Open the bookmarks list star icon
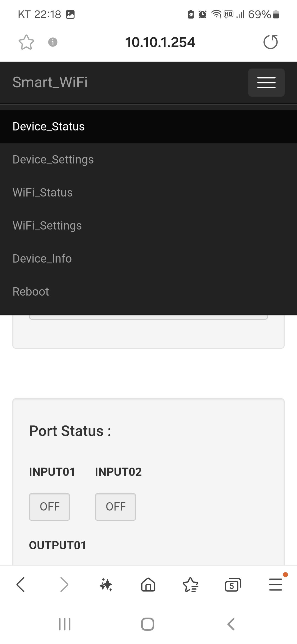 190,585
